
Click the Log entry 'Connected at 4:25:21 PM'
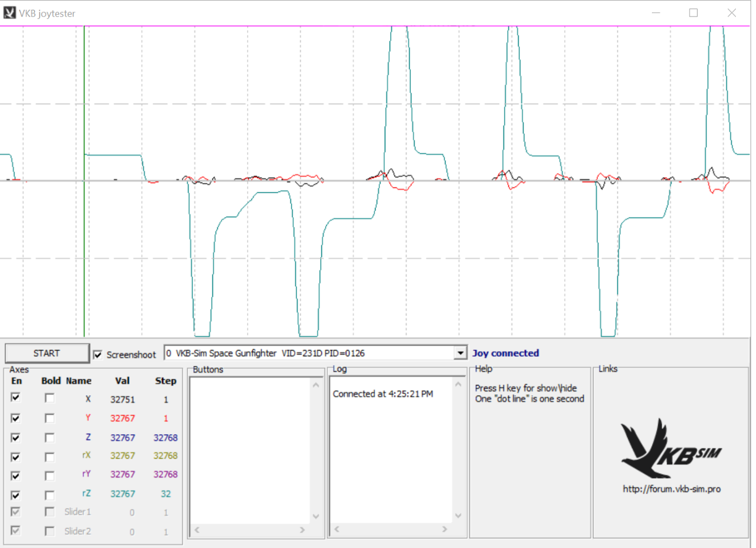coord(383,394)
